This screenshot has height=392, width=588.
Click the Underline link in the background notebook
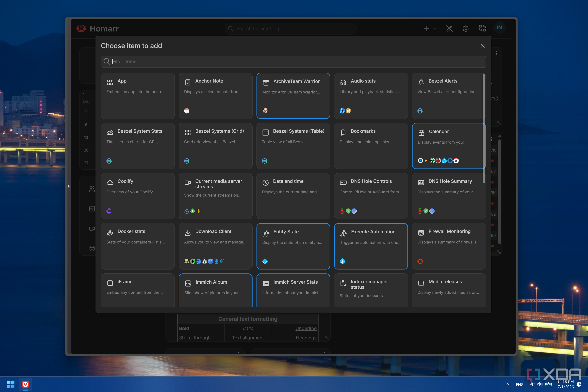(x=306, y=328)
